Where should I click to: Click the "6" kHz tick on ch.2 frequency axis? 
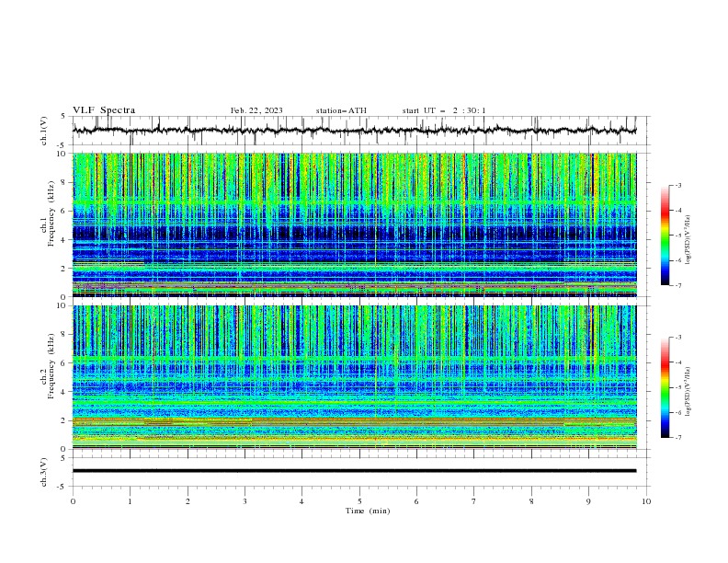click(65, 363)
